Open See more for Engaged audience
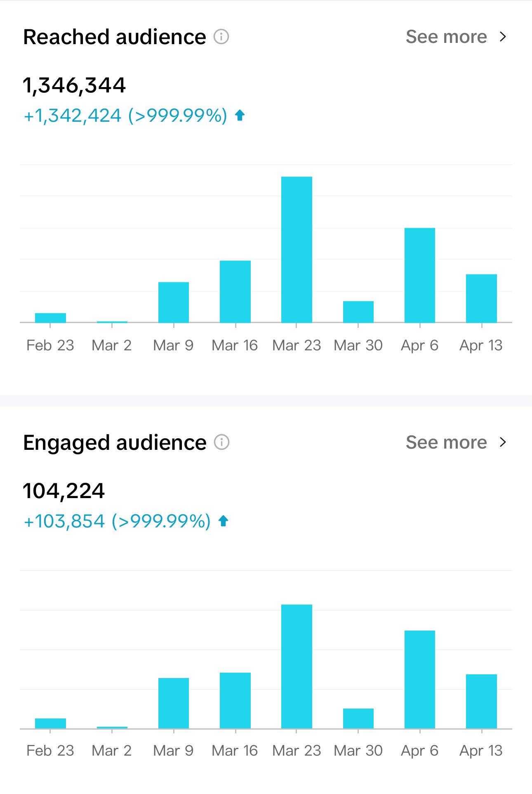The width and height of the screenshot is (532, 794). [446, 442]
